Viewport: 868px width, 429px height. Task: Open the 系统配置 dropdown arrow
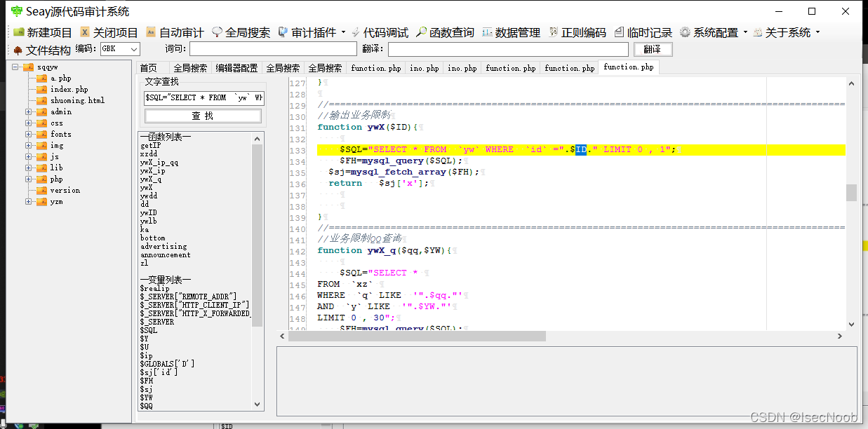click(745, 32)
